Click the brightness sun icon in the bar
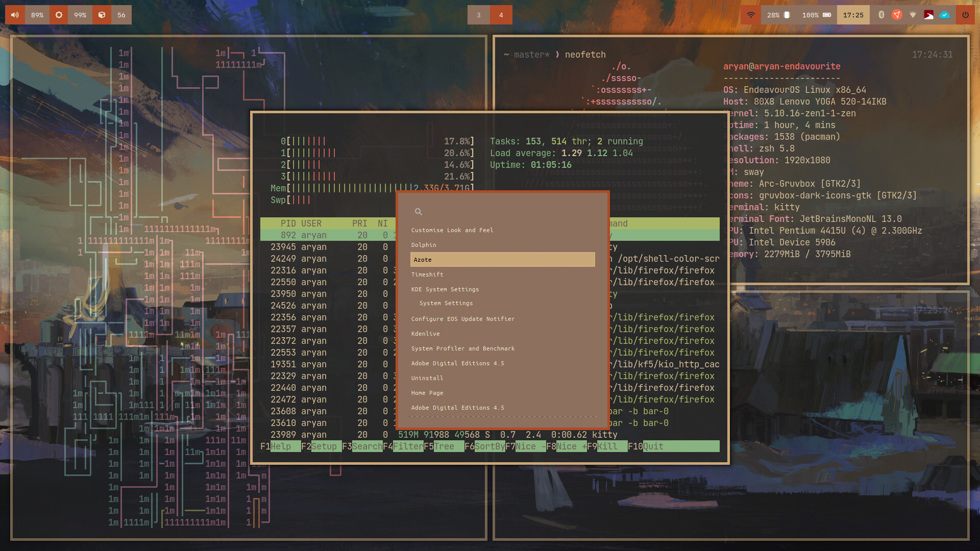Viewport: 980px width, 551px height. click(59, 15)
